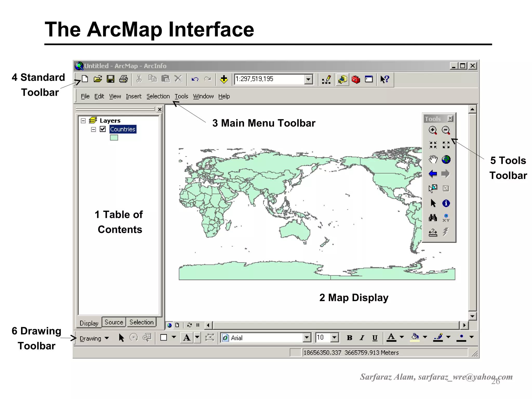Open the View menu
Viewport: 532px width, 399px height.
[115, 96]
